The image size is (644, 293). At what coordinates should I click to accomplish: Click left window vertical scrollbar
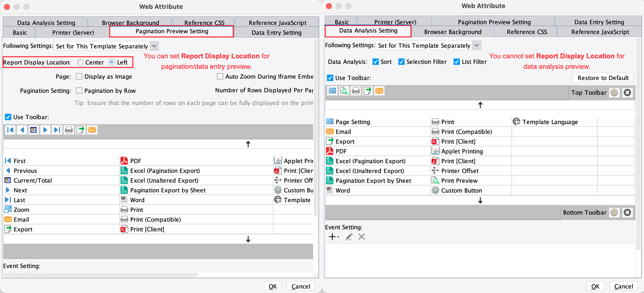[316, 127]
